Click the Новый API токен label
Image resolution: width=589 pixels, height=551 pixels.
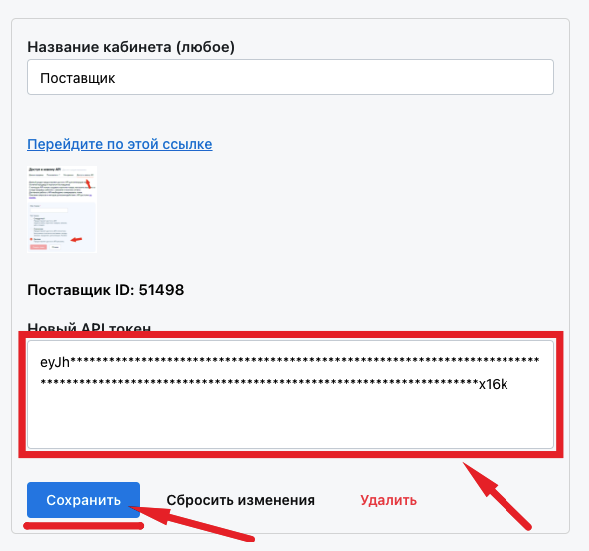89,327
